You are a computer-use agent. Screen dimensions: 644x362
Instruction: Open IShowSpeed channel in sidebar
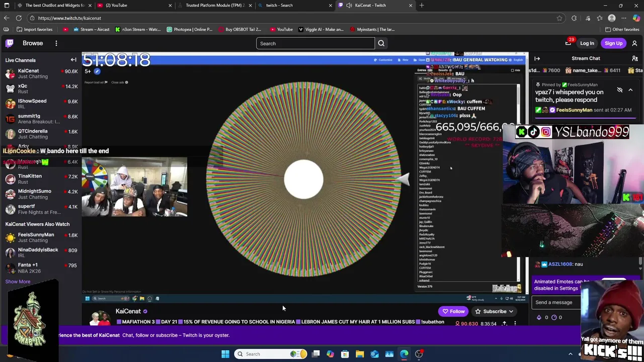(40, 104)
